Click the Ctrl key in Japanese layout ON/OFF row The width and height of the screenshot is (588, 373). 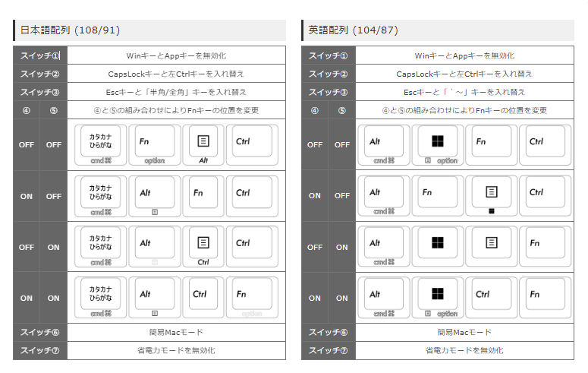252,196
